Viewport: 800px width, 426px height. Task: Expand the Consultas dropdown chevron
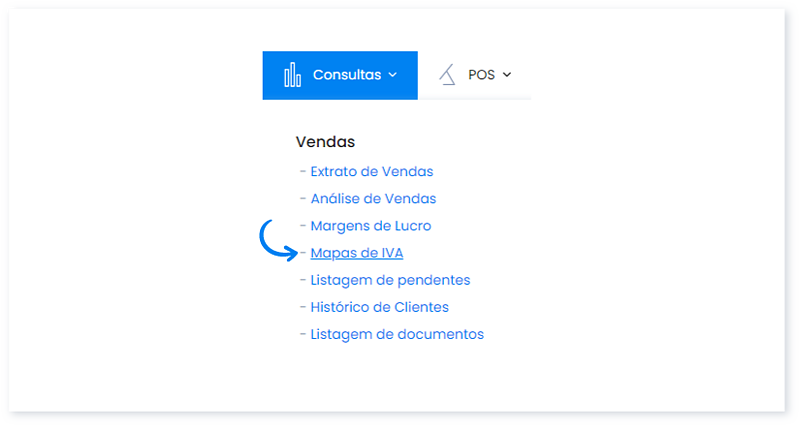coord(393,75)
